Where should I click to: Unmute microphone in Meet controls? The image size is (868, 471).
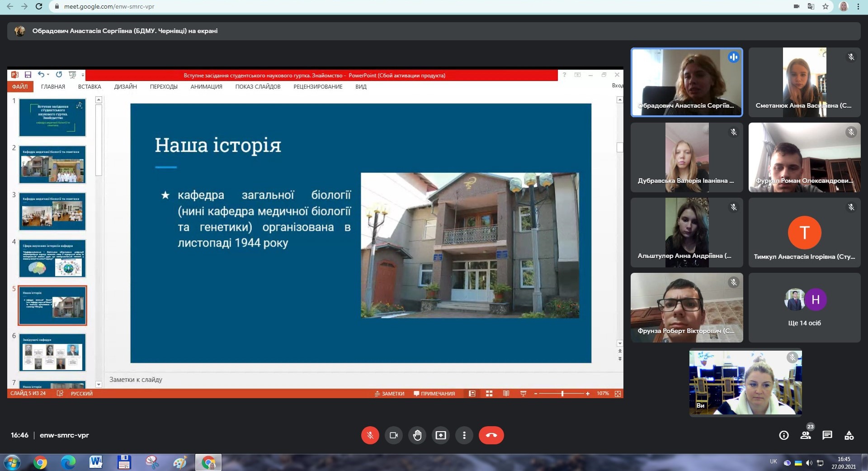coord(370,435)
